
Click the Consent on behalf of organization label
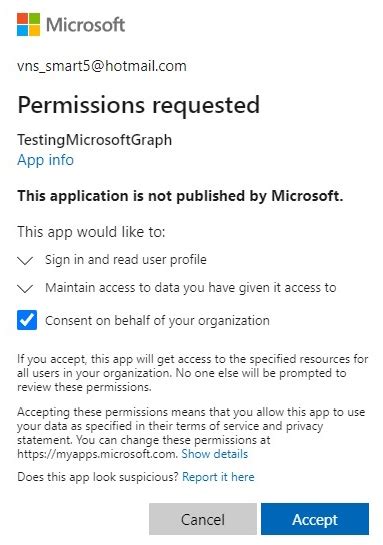(157, 320)
